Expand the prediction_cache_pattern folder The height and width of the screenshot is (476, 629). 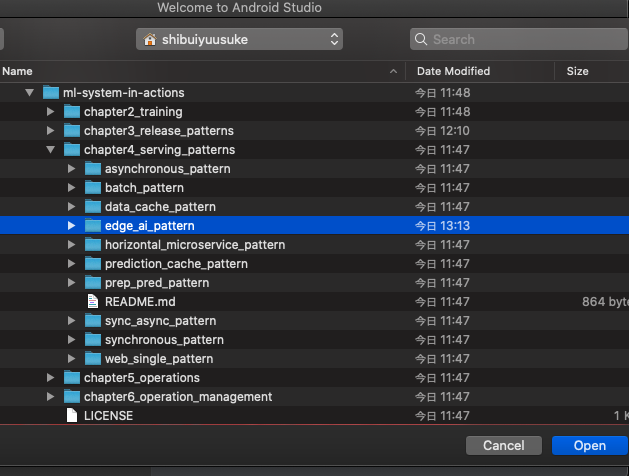71,264
